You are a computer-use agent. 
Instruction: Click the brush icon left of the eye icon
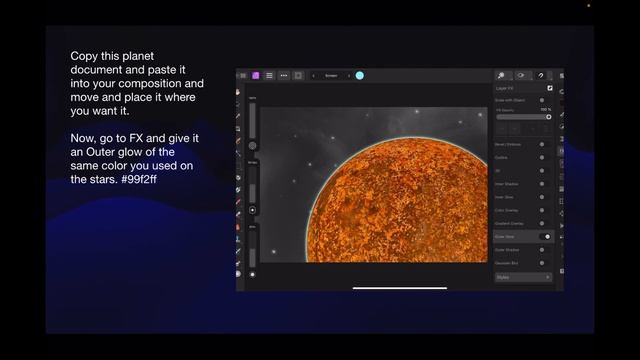[x=502, y=76]
